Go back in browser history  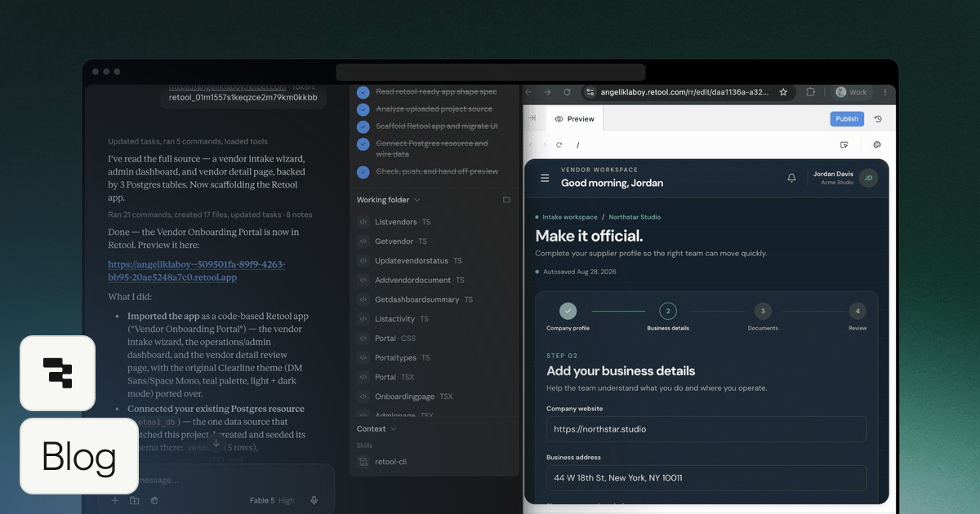[x=528, y=92]
